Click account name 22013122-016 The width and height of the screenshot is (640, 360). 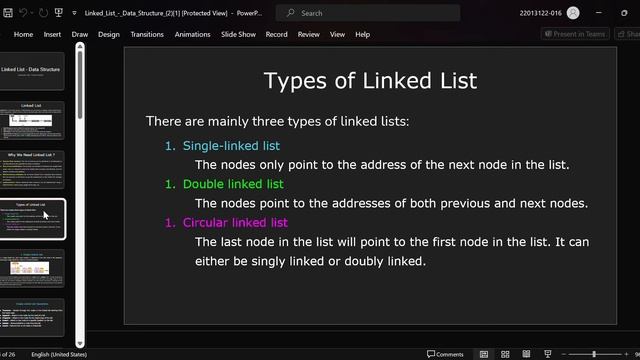[540, 13]
